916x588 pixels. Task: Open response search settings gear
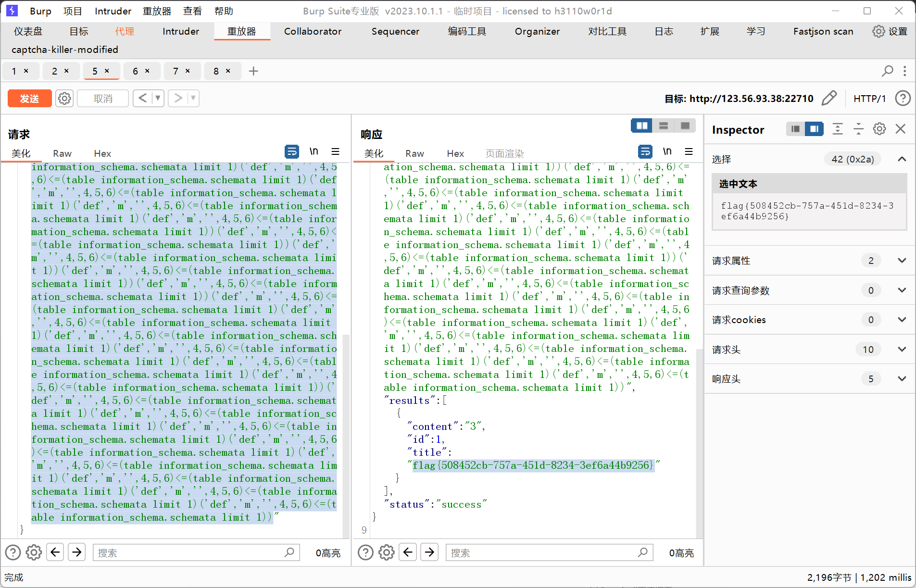387,552
